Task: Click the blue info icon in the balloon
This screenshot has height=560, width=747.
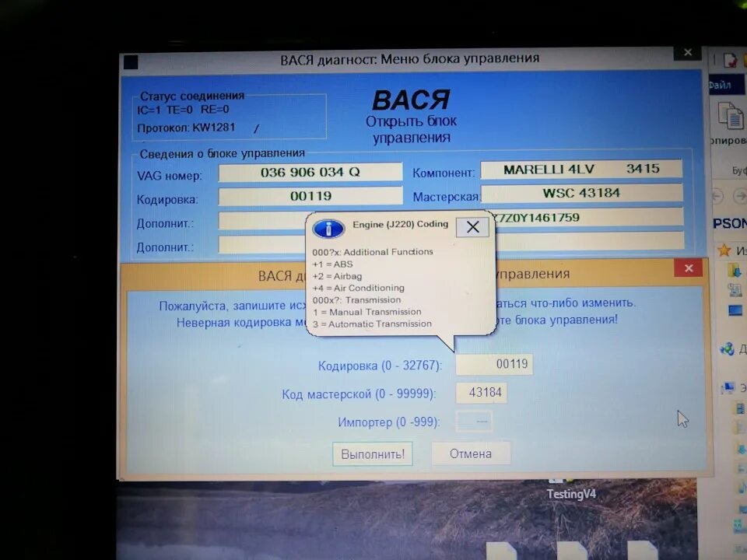Action: click(x=328, y=229)
